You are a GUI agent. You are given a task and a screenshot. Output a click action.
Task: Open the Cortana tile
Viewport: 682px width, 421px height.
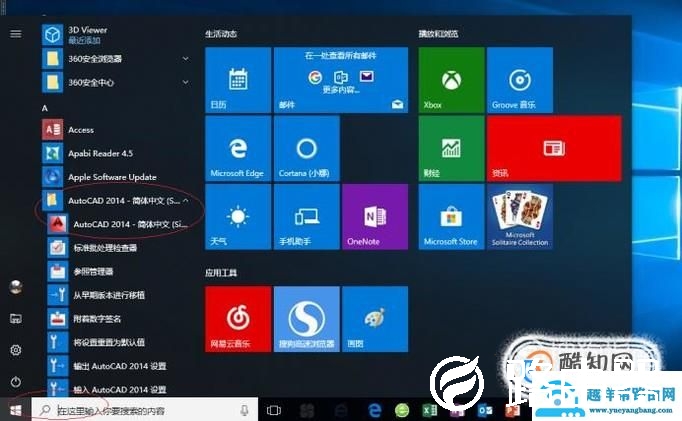pyautogui.click(x=307, y=148)
